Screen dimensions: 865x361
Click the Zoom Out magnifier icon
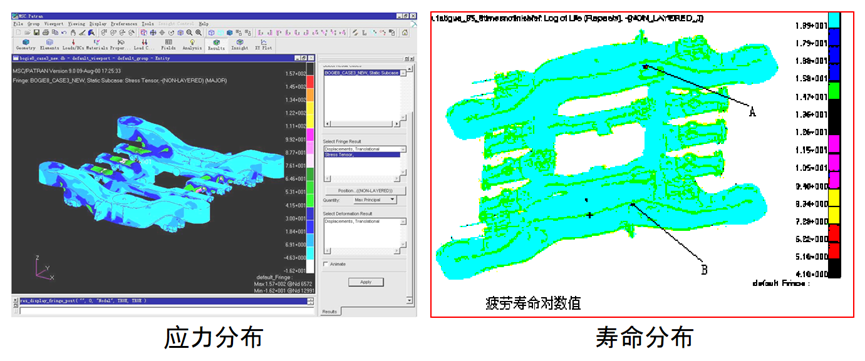coord(198,33)
